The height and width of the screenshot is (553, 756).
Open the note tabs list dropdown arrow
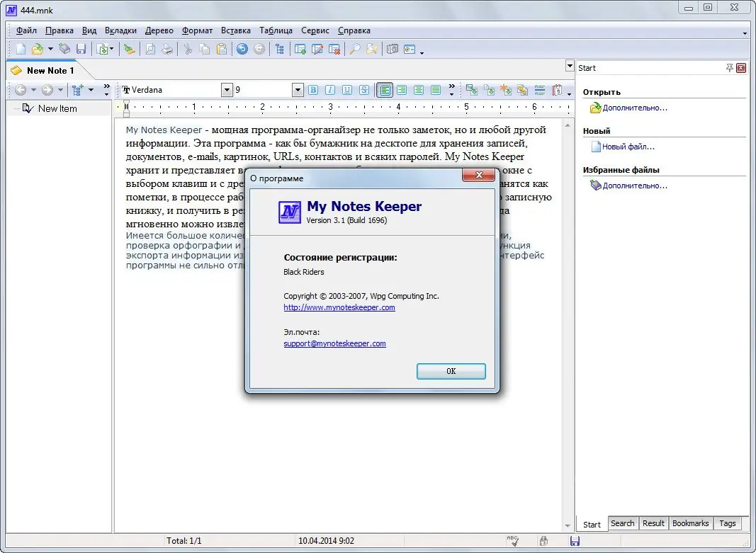point(570,66)
